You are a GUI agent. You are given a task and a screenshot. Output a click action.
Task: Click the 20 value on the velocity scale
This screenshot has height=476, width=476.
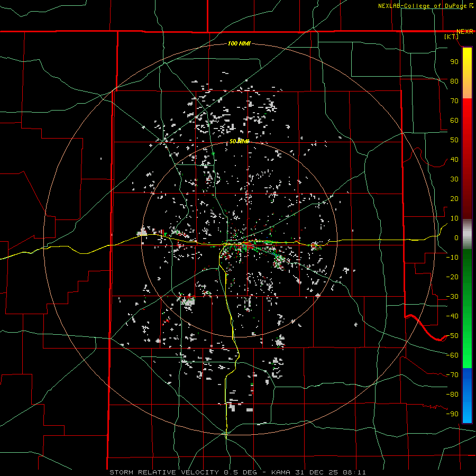tap(454, 198)
